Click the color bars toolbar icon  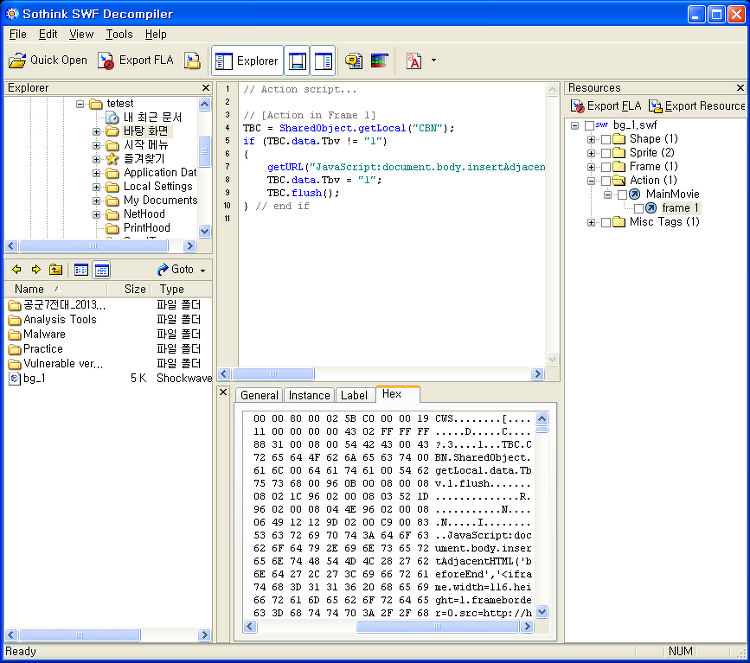click(379, 61)
